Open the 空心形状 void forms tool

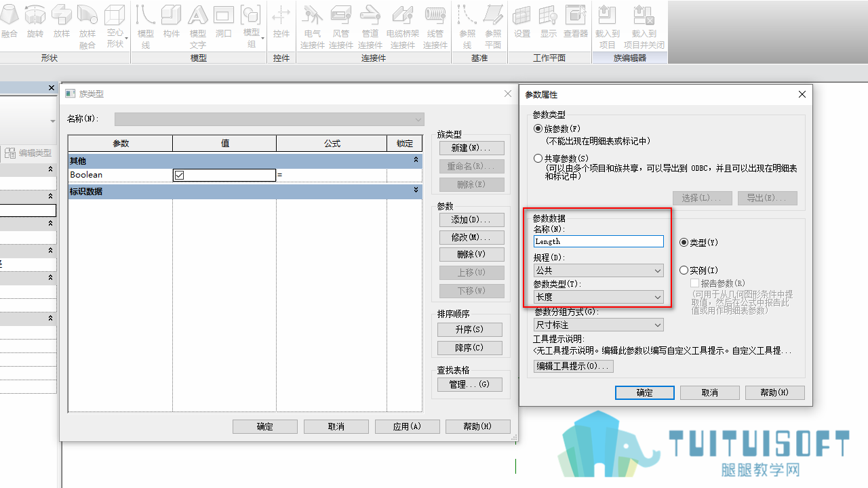115,26
